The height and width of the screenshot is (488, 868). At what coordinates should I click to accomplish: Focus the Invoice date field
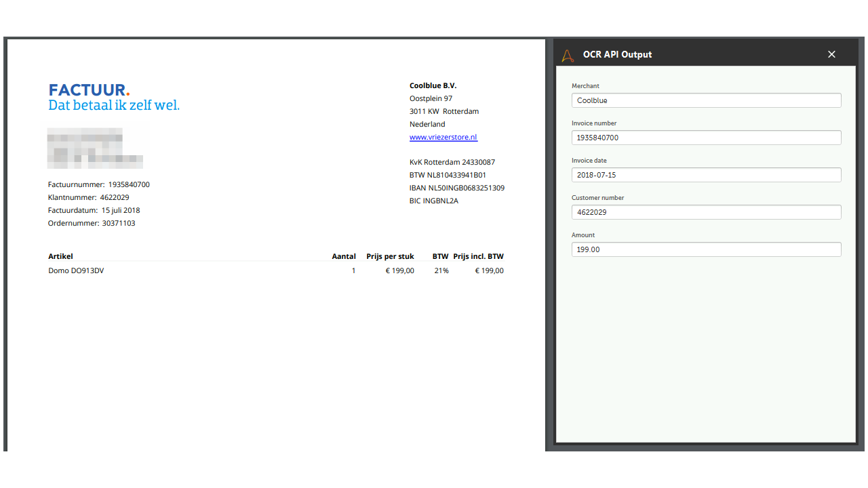click(706, 175)
